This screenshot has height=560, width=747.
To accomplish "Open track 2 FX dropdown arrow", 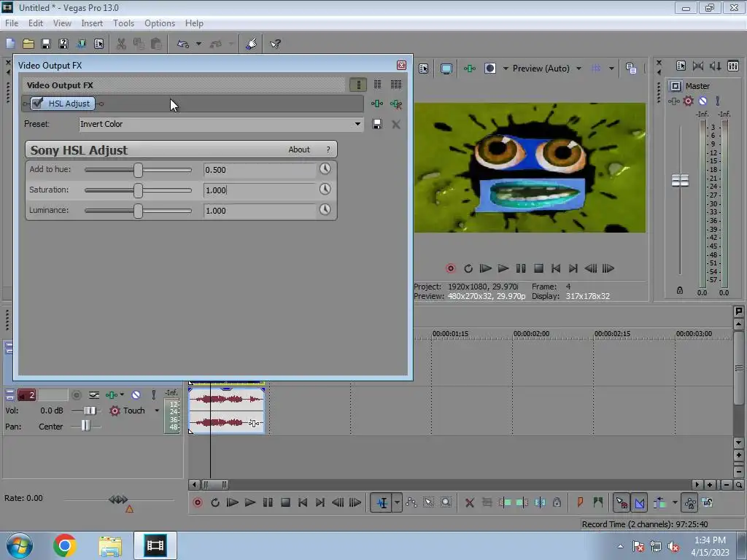I will tap(122, 394).
